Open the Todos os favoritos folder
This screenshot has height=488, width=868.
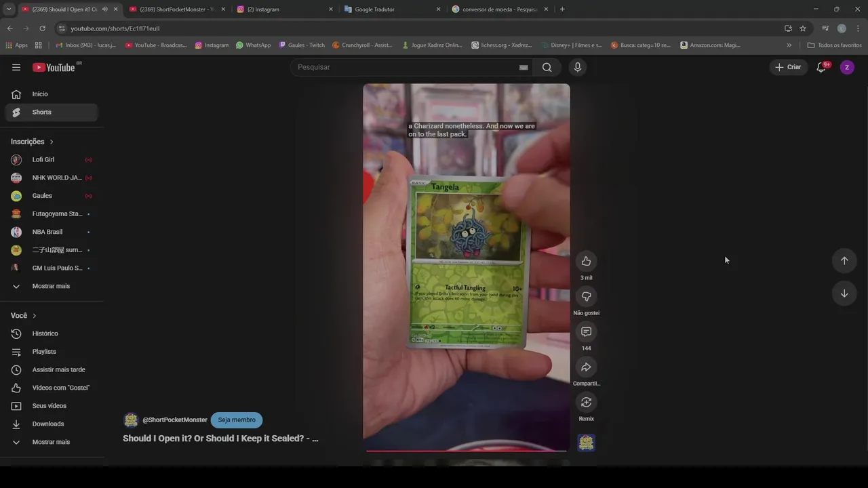834,45
